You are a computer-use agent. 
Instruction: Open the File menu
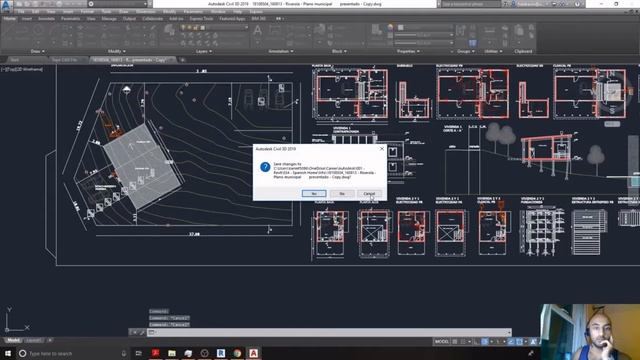(21, 12)
